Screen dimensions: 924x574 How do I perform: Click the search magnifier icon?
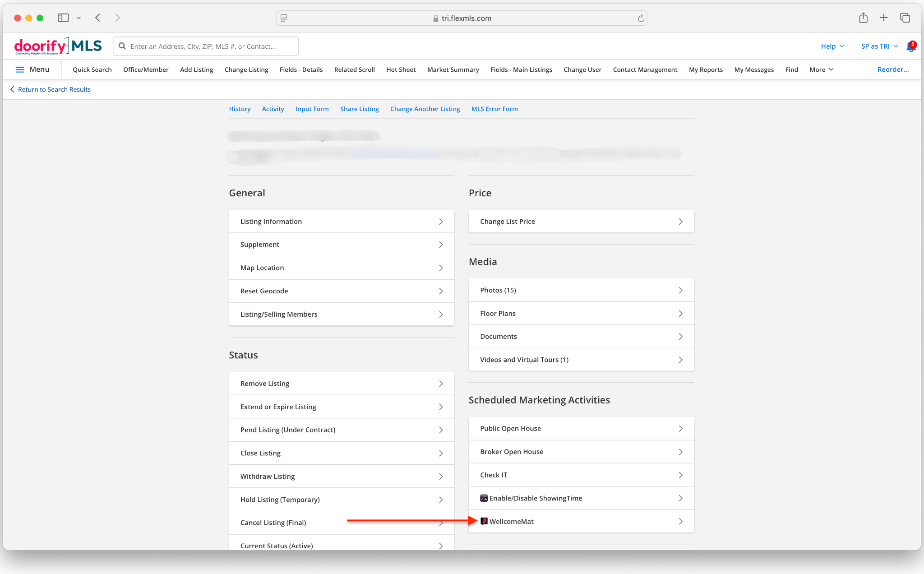point(122,46)
